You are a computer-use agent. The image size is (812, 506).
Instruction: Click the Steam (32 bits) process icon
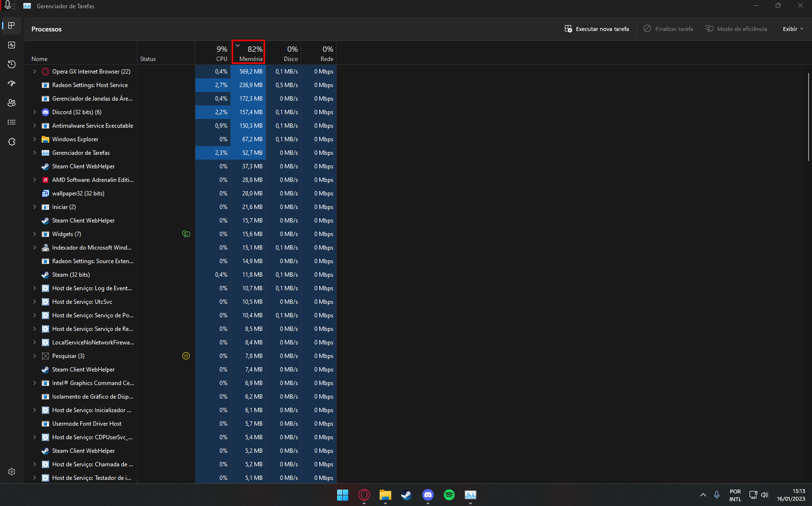pyautogui.click(x=45, y=275)
